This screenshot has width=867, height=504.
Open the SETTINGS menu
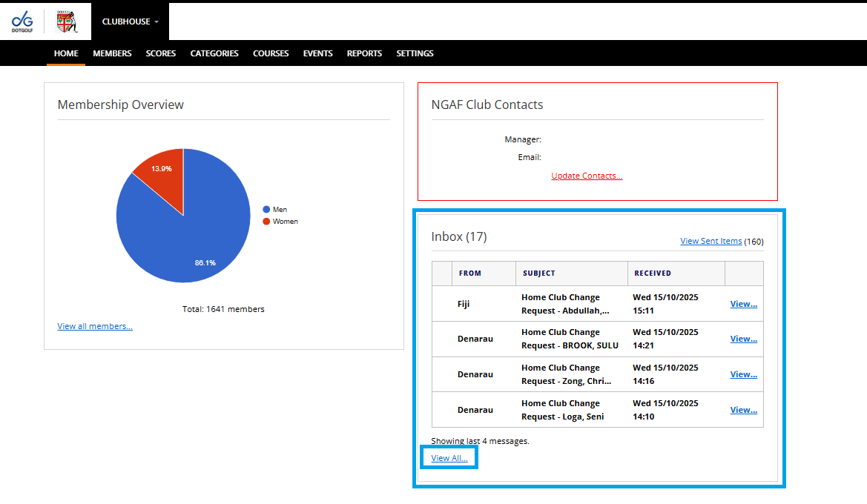415,53
